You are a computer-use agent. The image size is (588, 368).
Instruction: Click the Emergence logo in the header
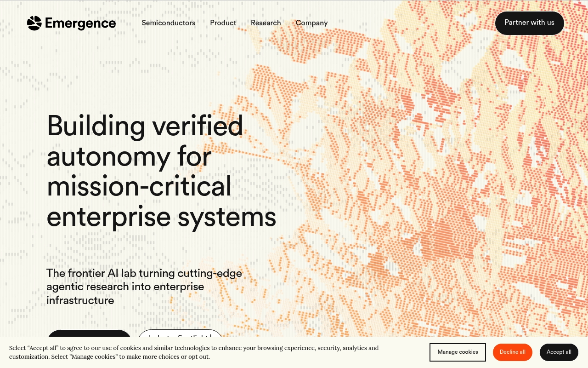point(71,23)
